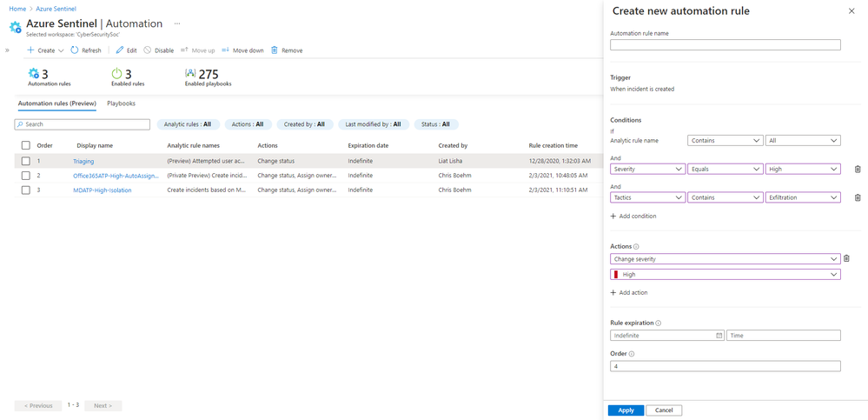Open the Analytic rule name Contains dropdown
The width and height of the screenshot is (868, 420).
pos(726,141)
